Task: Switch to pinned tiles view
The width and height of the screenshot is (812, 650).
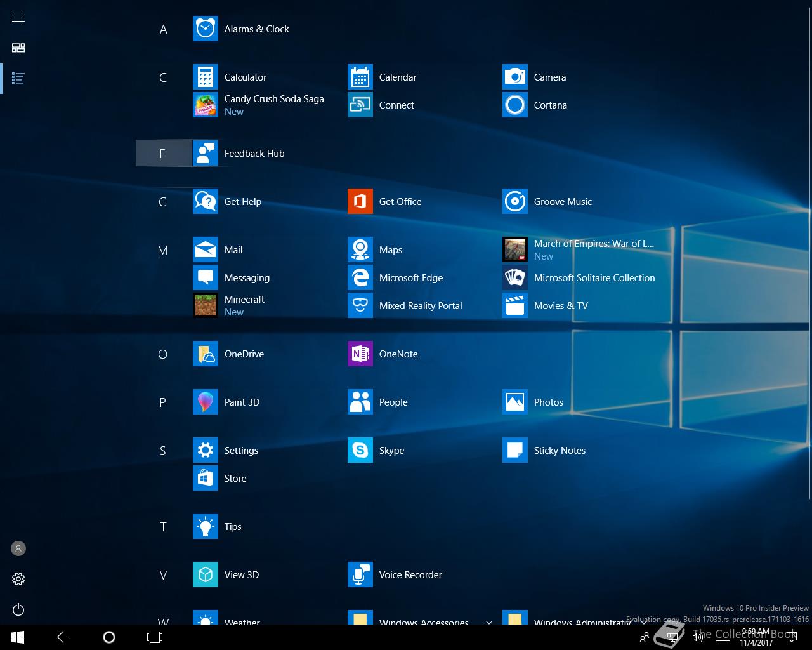Action: pyautogui.click(x=18, y=48)
